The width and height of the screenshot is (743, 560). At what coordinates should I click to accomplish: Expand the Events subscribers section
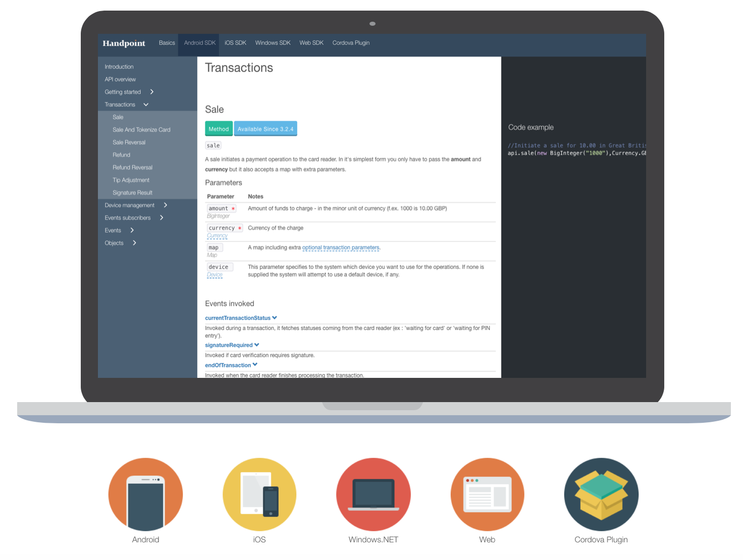pyautogui.click(x=161, y=218)
